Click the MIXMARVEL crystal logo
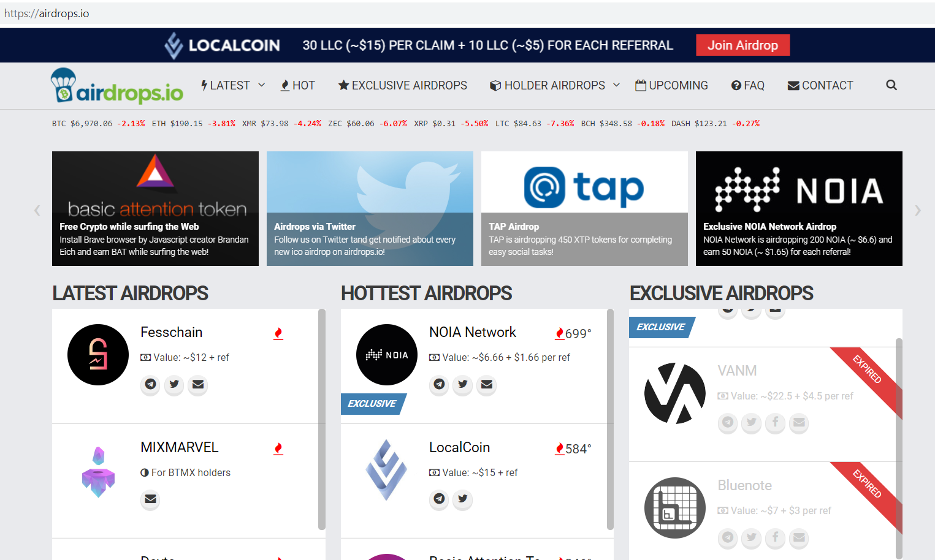The width and height of the screenshot is (935, 560). (x=98, y=471)
